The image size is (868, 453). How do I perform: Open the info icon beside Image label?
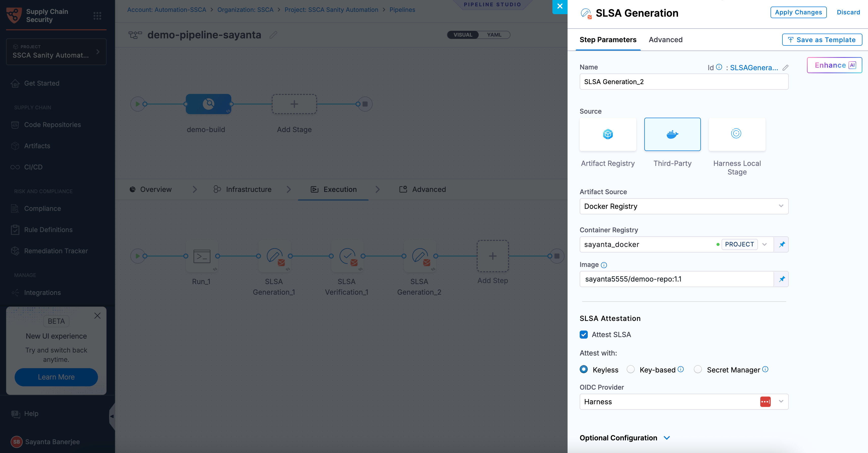click(x=604, y=265)
